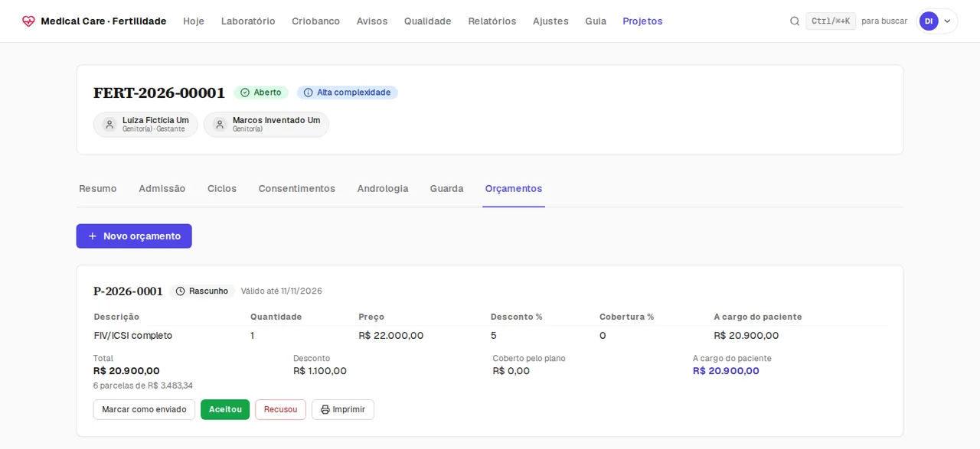Switch to the Andrologia tab
This screenshot has height=449, width=980.
[x=383, y=189]
